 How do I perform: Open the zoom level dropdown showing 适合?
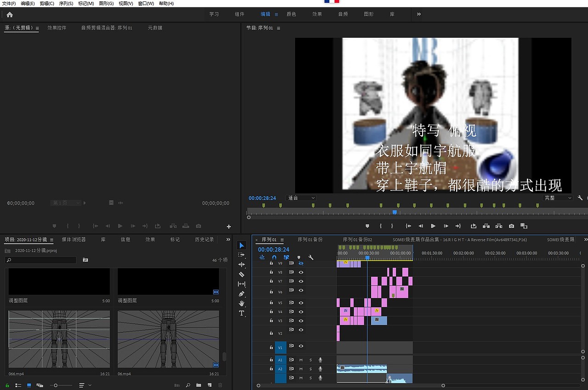(301, 198)
